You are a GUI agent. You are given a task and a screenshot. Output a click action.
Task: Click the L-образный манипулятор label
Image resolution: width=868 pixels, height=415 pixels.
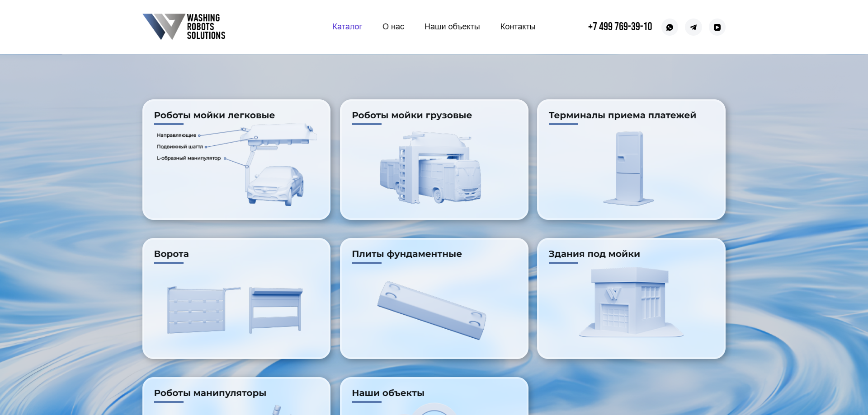pyautogui.click(x=189, y=158)
